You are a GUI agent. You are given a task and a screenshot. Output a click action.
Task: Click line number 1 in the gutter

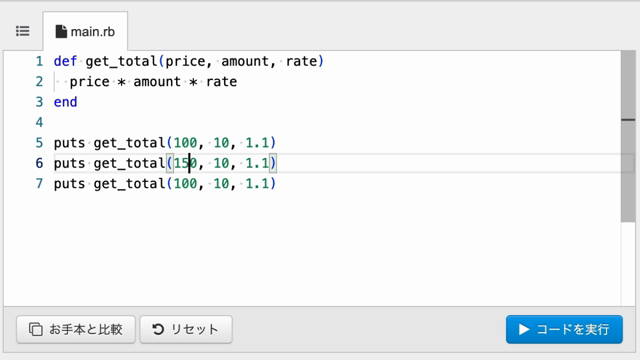(x=39, y=61)
